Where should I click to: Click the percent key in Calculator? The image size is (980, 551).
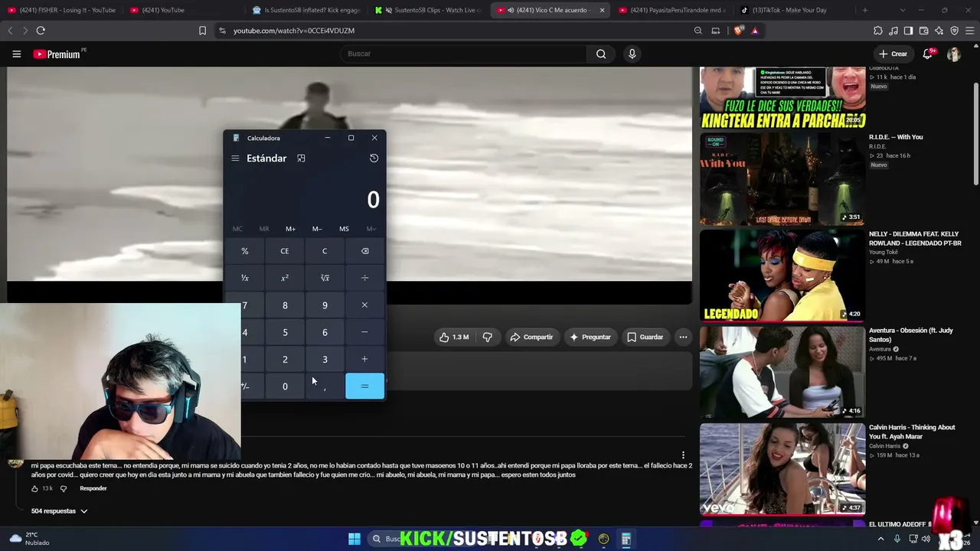[245, 251]
